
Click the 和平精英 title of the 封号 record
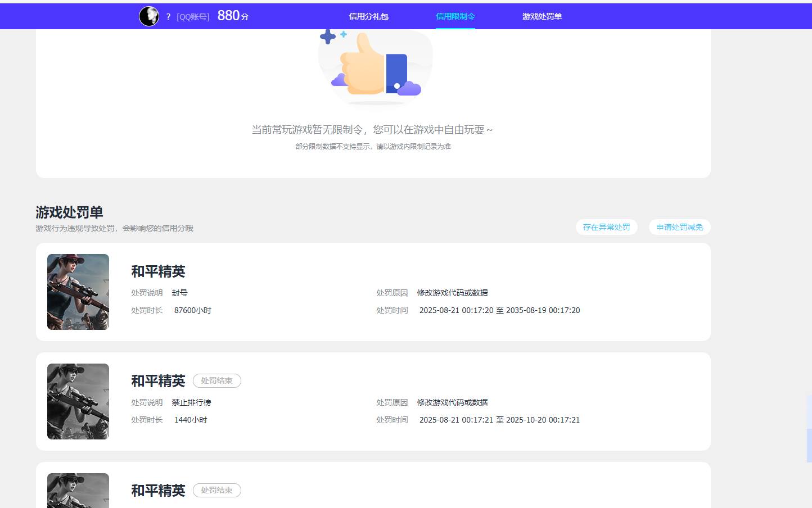(x=158, y=271)
